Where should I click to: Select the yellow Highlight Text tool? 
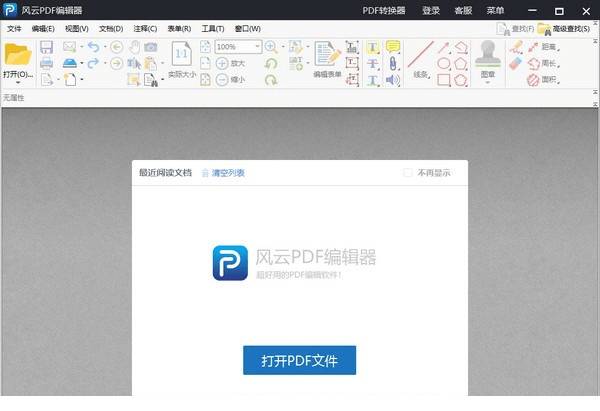tap(373, 47)
